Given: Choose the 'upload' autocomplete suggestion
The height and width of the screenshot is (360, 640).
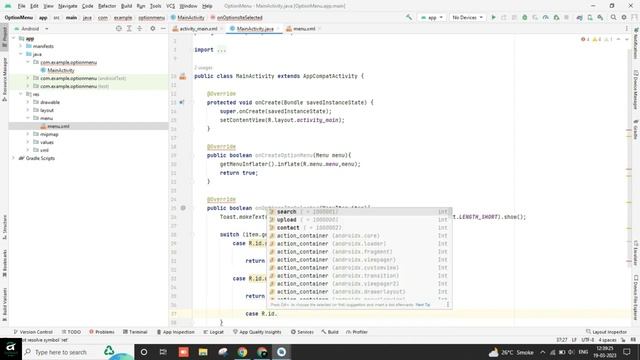Looking at the screenshot, I should click(359, 220).
